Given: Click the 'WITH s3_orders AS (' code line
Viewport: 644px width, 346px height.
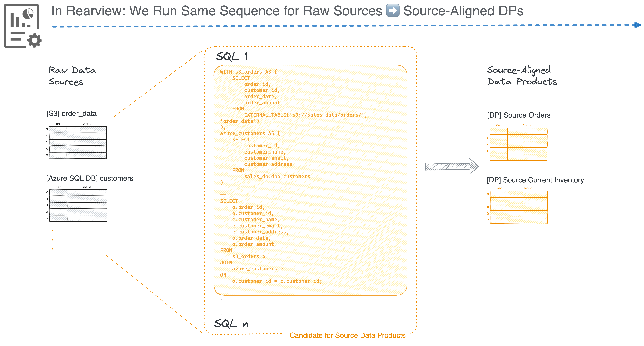Looking at the screenshot, I should click(x=249, y=72).
